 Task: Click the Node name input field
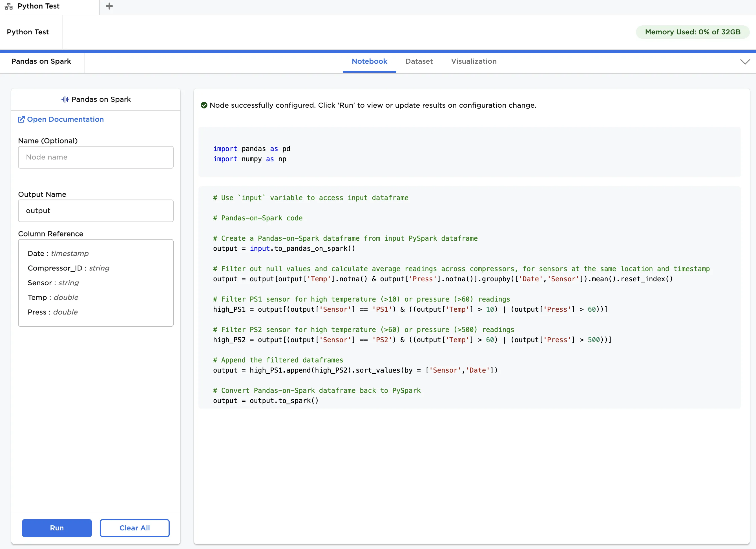96,157
